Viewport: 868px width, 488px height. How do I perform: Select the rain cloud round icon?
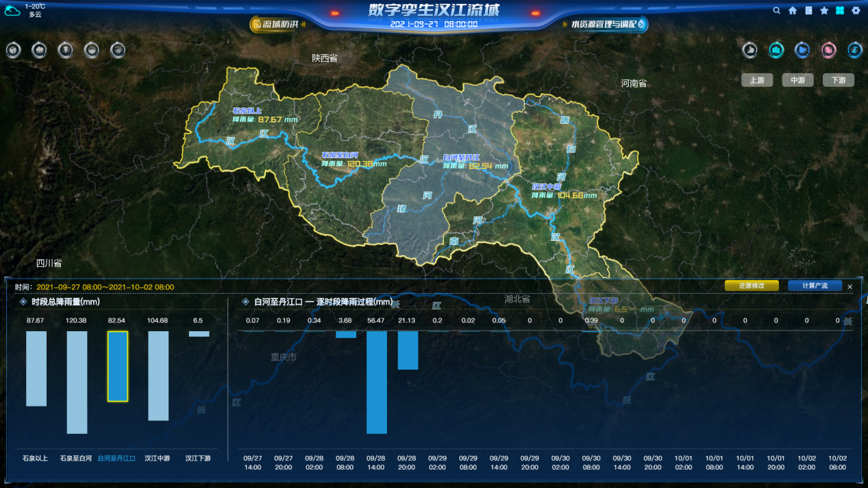[x=40, y=50]
